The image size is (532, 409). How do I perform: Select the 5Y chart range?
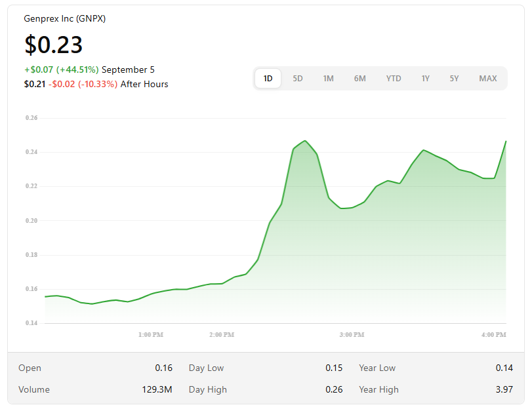point(455,79)
